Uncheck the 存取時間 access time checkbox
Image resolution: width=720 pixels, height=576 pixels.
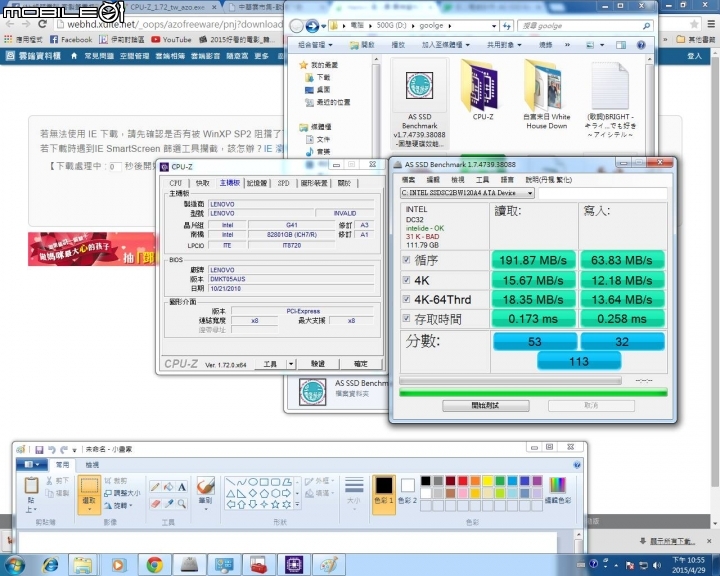pyautogui.click(x=406, y=318)
